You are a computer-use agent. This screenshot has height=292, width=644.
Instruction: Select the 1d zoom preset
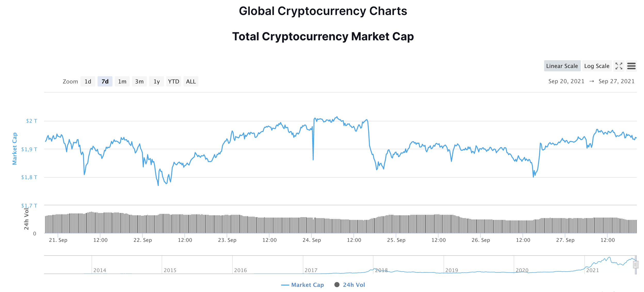click(88, 81)
